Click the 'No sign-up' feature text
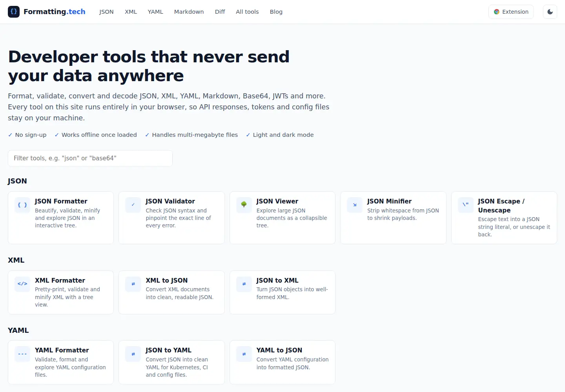Screen dimensions: 565x392 31,135
